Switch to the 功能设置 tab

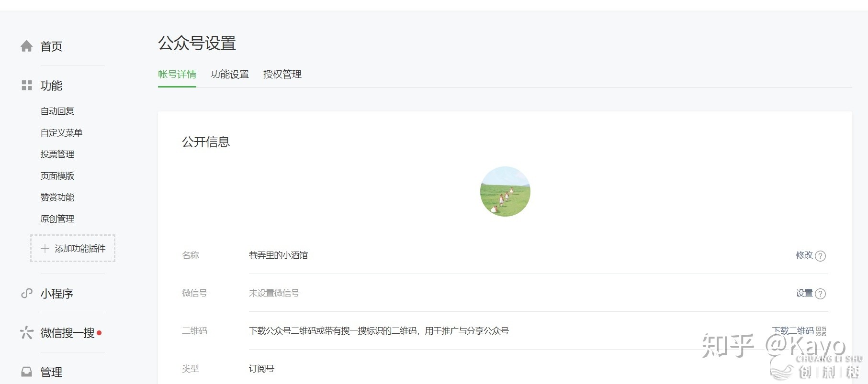click(230, 75)
